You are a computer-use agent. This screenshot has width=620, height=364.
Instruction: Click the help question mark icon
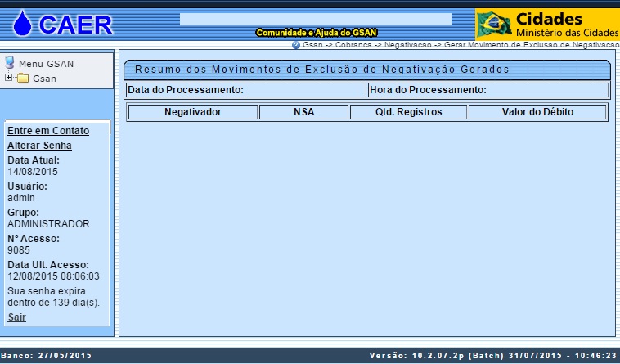click(x=296, y=44)
